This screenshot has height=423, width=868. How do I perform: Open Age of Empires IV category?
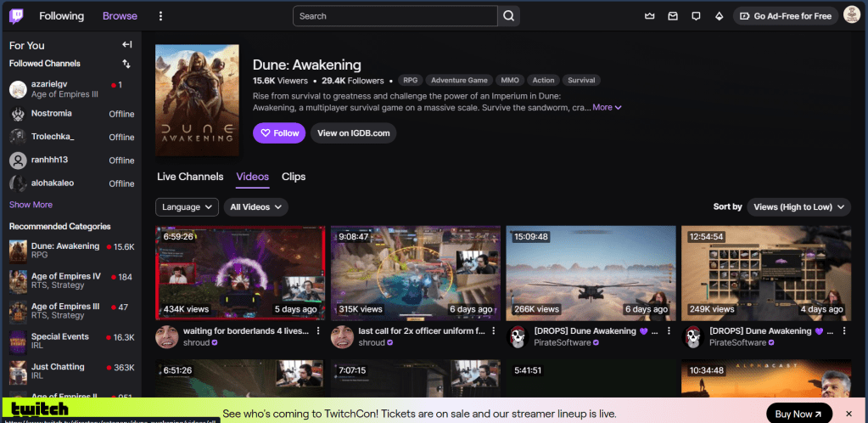pyautogui.click(x=72, y=280)
